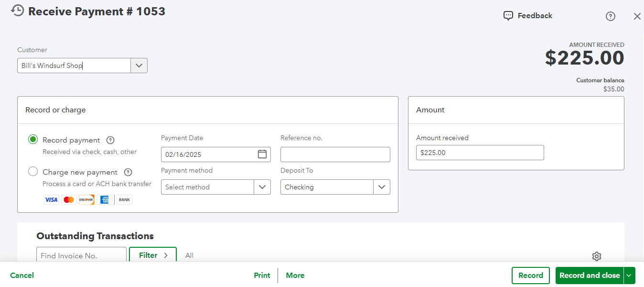The height and width of the screenshot is (287, 644).
Task: Open the Record and close split arrow
Action: 629,276
